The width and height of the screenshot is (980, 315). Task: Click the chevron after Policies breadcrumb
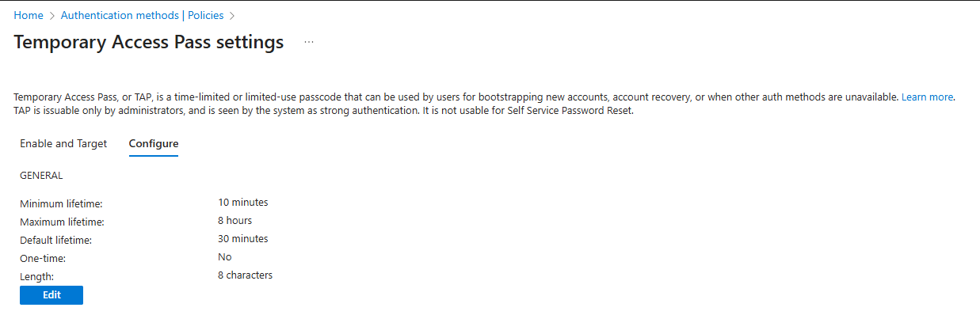pos(232,16)
